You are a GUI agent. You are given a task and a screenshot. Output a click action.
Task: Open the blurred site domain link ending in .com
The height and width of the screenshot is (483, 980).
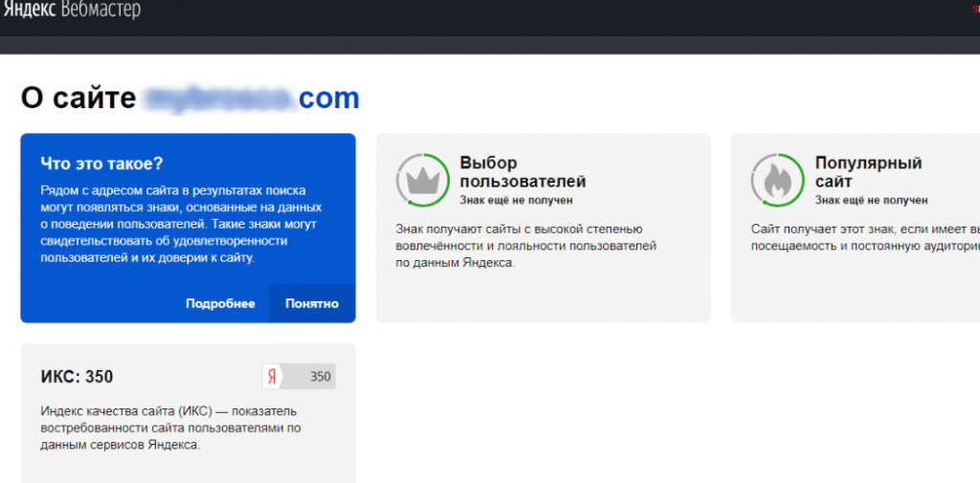click(251, 98)
